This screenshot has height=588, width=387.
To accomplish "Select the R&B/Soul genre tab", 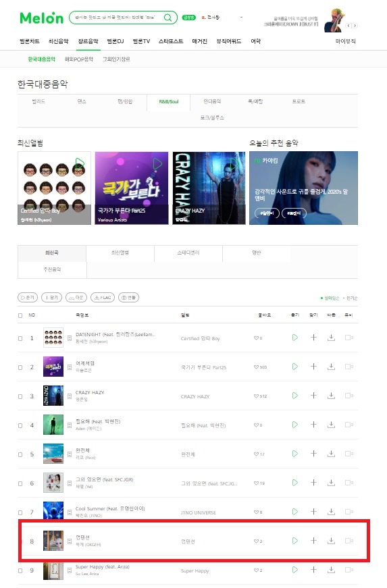I will click(x=169, y=102).
